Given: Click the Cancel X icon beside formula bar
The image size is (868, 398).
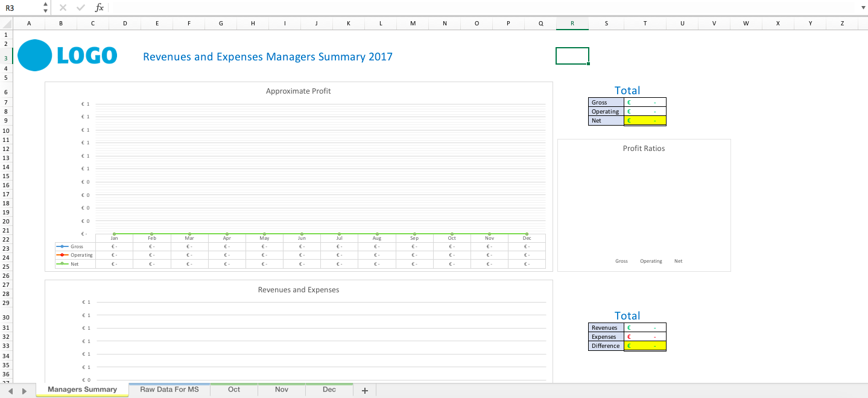Looking at the screenshot, I should (x=63, y=8).
